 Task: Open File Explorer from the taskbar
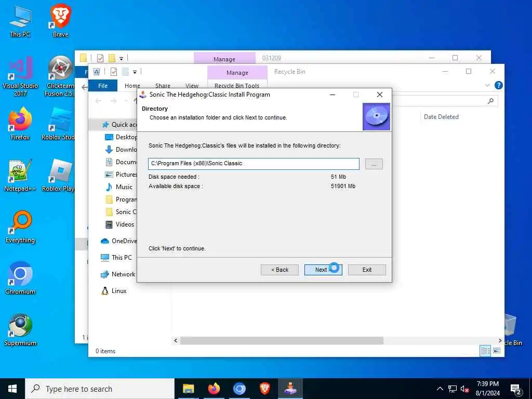point(188,389)
